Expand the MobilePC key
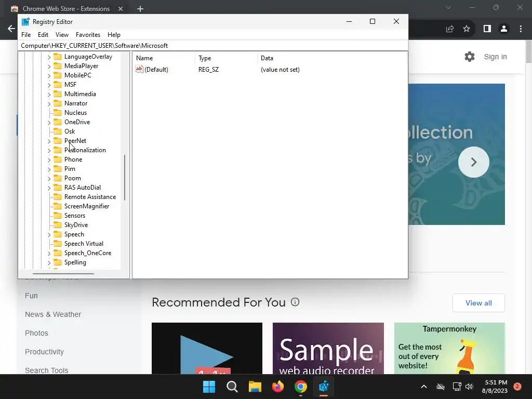 [x=49, y=76]
